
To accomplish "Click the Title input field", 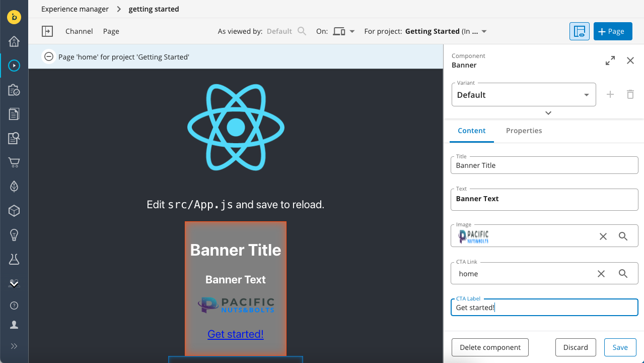I will pyautogui.click(x=544, y=165).
